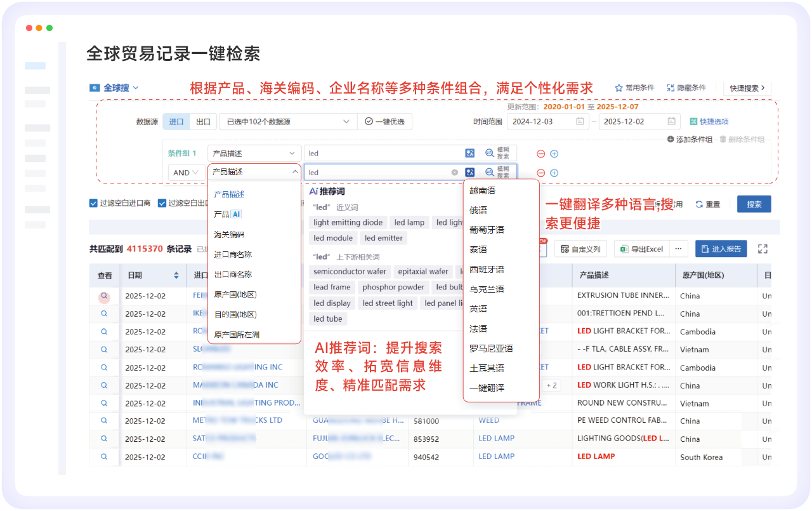The image size is (812, 511).
Task: Click red minus icon in condition group 1
Action: pyautogui.click(x=540, y=154)
